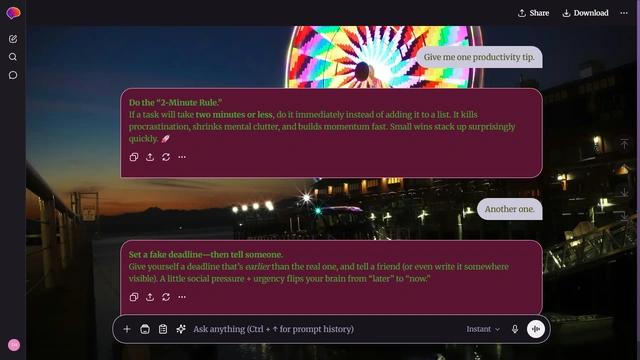Click the 'Set a fake deadline' heading
The height and width of the screenshot is (360, 640).
[x=206, y=255]
